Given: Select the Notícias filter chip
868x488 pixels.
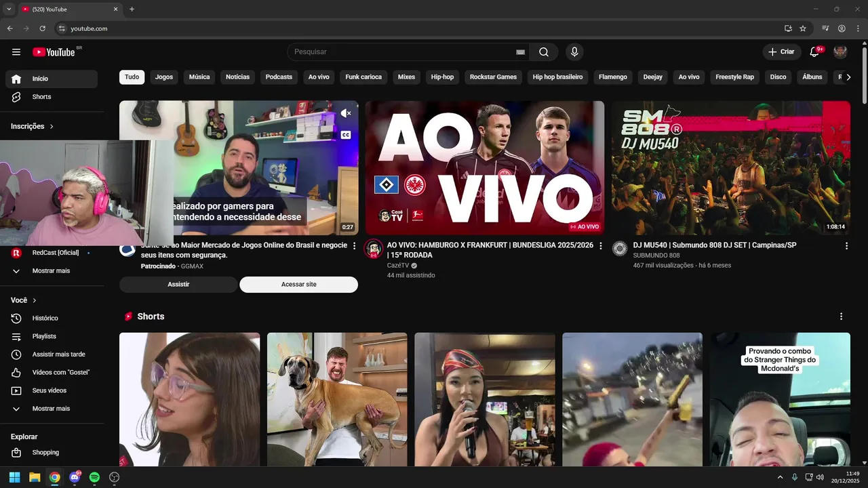Looking at the screenshot, I should click(237, 77).
